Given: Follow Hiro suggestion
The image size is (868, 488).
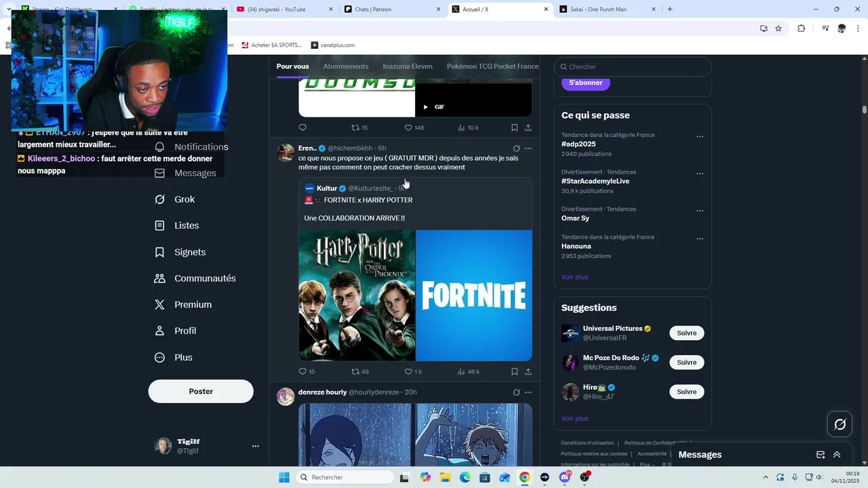Looking at the screenshot, I should point(687,392).
